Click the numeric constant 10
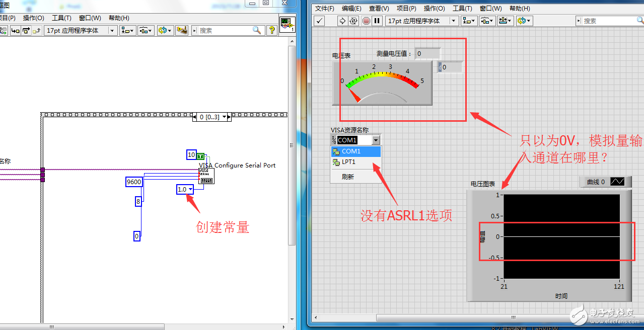The height and width of the screenshot is (330, 644). click(191, 155)
